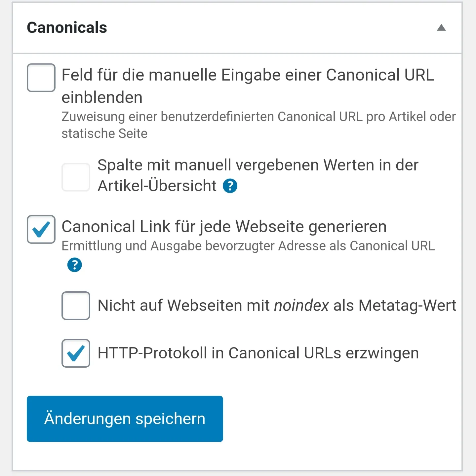Viewport: 476px width, 476px height.
Task: Click the Canonicals panel heading
Action: pos(67,27)
